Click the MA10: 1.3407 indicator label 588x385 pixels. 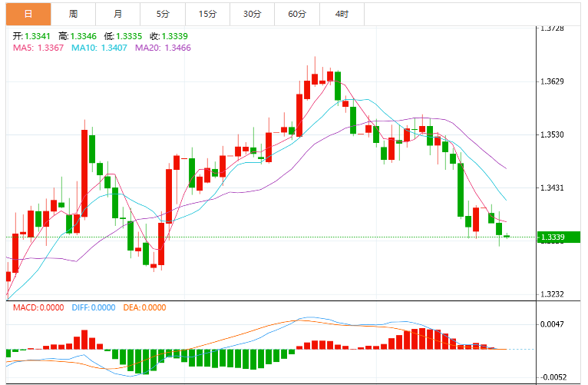[x=99, y=48]
